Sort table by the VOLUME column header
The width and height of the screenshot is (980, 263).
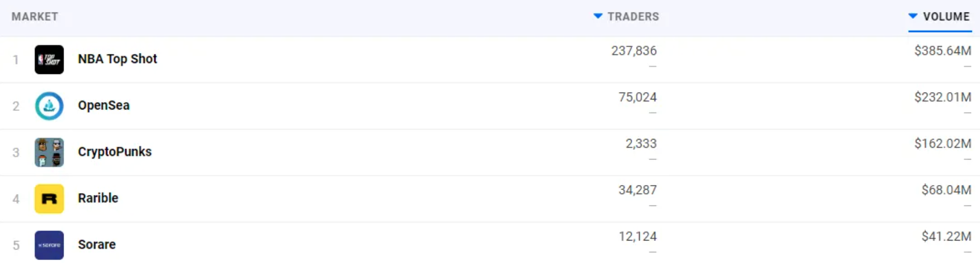tap(946, 16)
